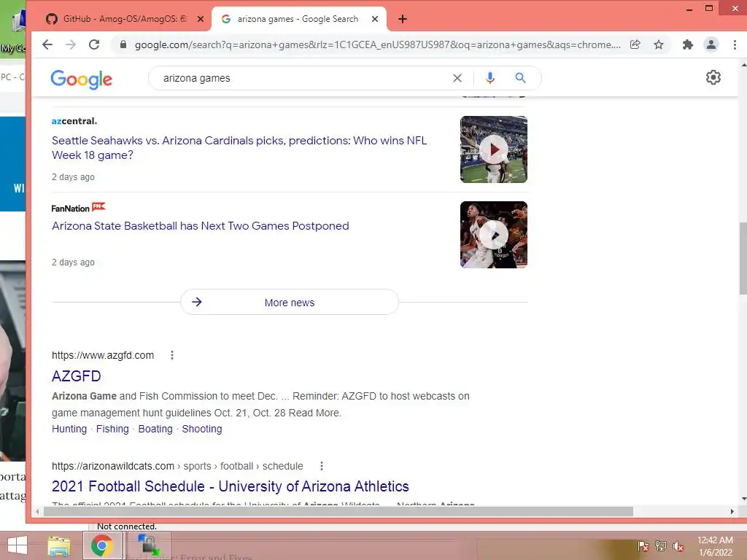Open the Chrome profile avatar

pos(711,44)
